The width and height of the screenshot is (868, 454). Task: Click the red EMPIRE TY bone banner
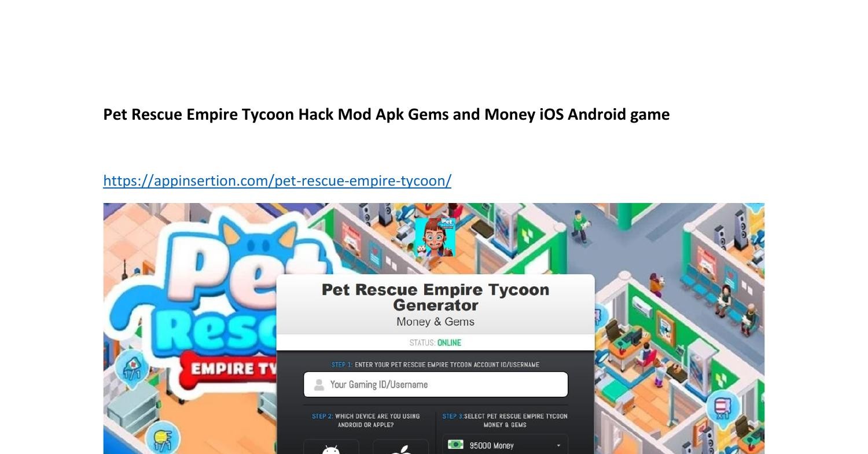click(x=230, y=369)
